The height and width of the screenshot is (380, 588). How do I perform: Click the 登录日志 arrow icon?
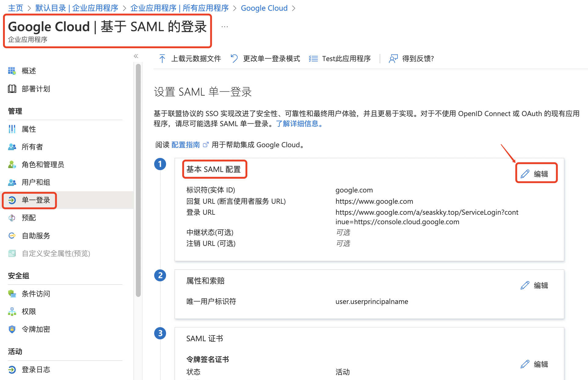12,370
